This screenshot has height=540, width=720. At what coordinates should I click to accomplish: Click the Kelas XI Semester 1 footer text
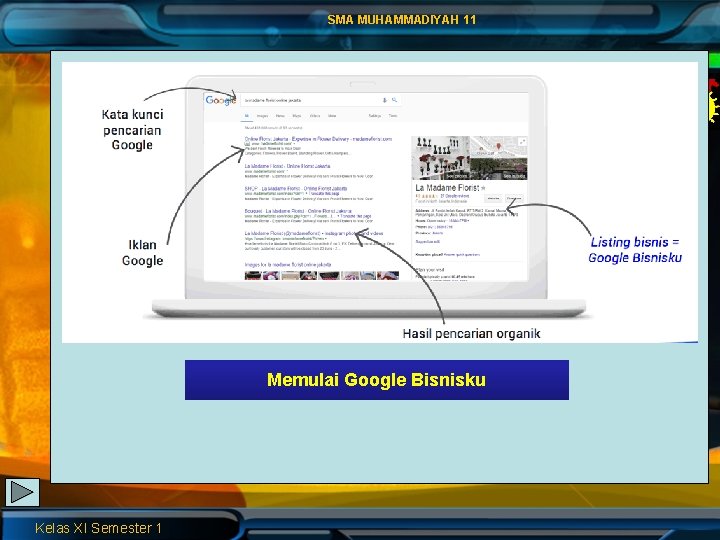point(98,528)
